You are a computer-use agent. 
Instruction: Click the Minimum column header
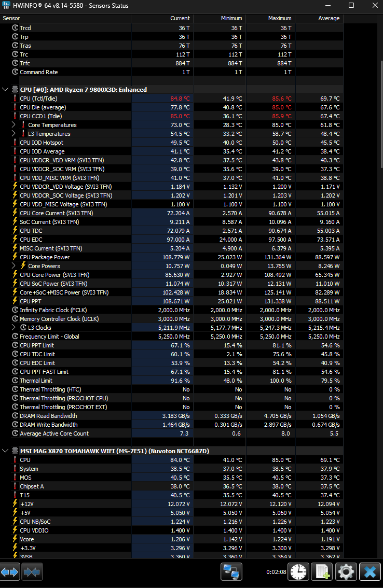coord(220,18)
